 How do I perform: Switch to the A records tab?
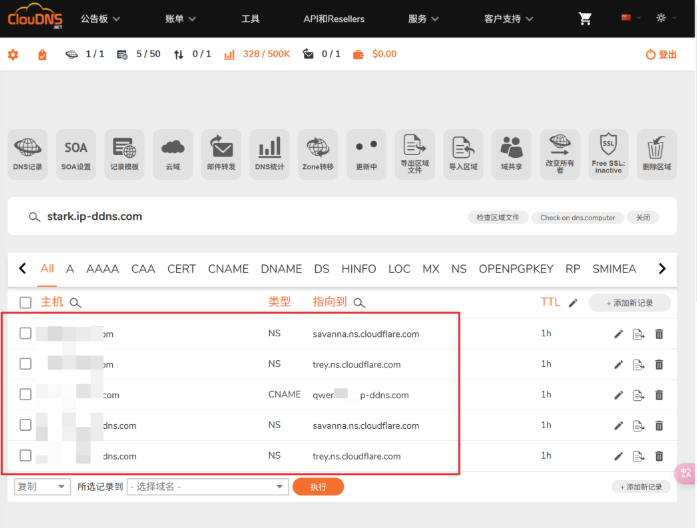pos(70,269)
